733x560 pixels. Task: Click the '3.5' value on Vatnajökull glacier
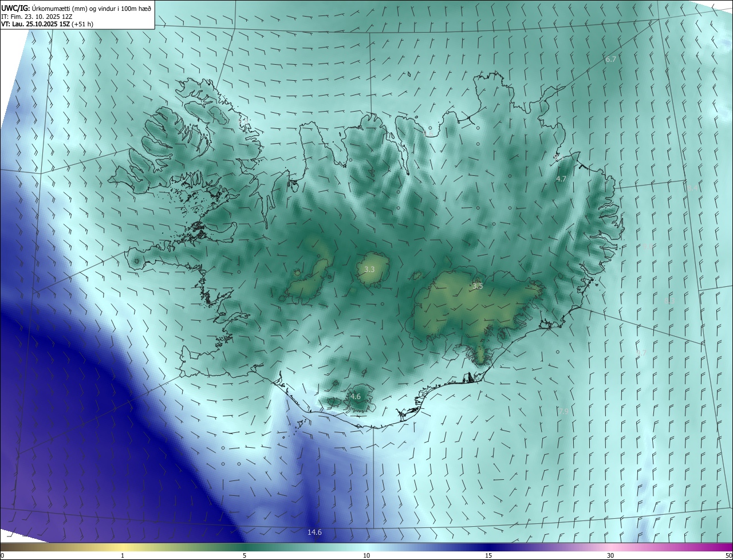point(478,286)
